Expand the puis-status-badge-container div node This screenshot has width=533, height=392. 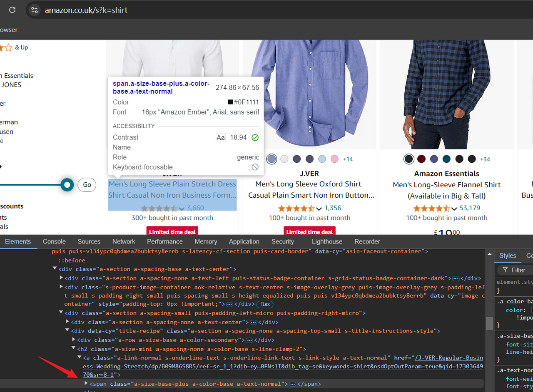(61, 278)
